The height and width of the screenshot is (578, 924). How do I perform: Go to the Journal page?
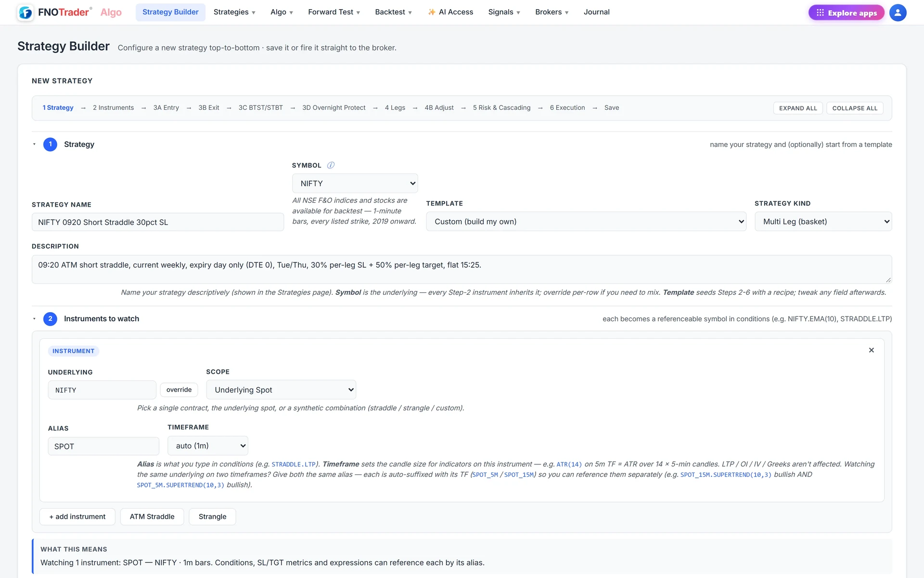(x=596, y=12)
